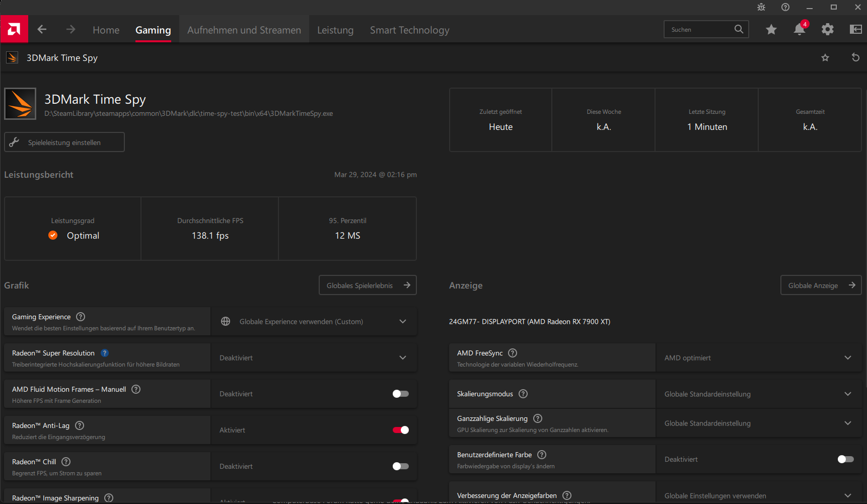Toggle the sidebar panel icon

click(856, 29)
